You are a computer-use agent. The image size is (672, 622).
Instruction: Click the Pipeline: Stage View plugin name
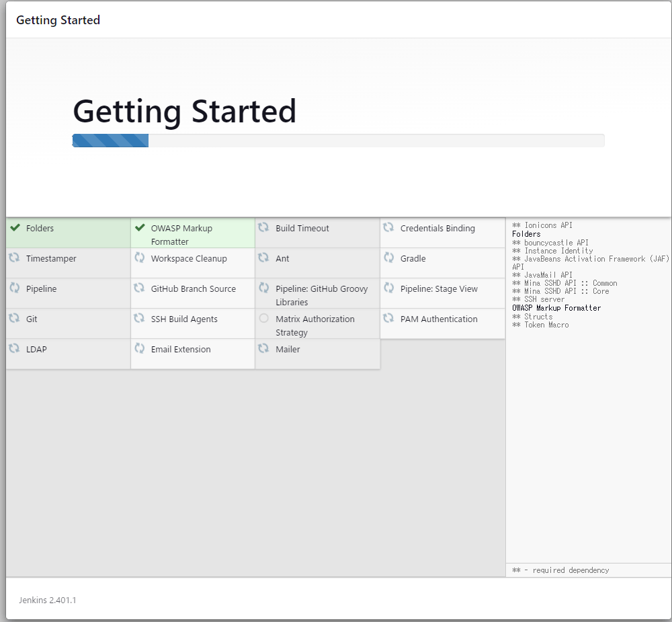tap(439, 288)
